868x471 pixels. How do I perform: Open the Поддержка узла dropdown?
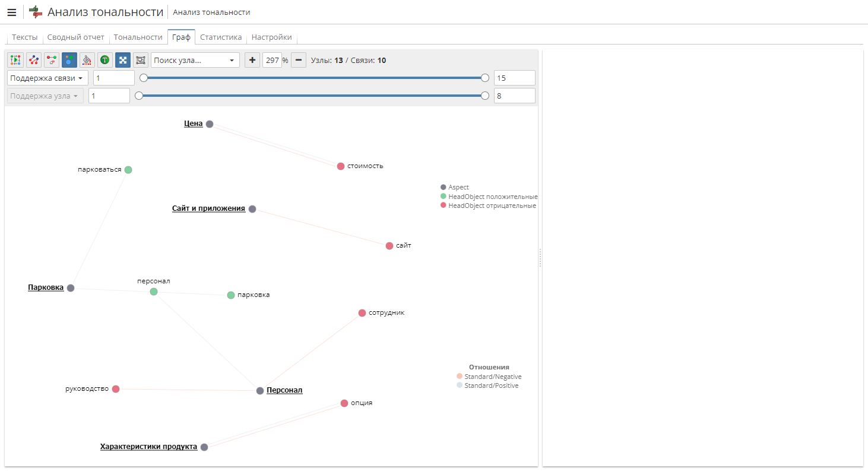click(x=45, y=96)
